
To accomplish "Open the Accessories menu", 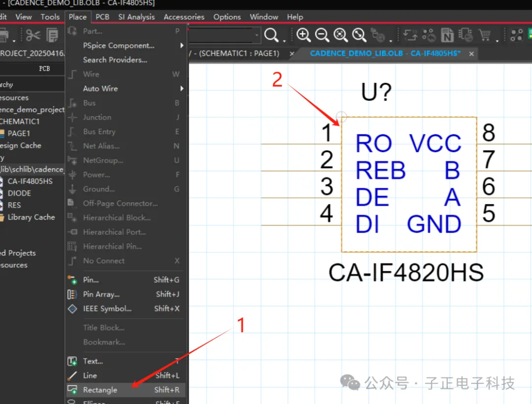I will pyautogui.click(x=184, y=17).
